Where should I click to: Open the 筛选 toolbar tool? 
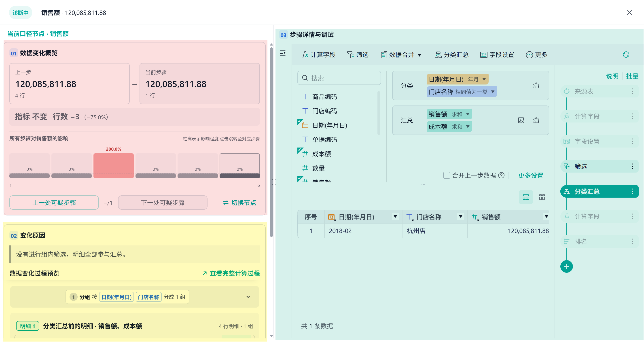358,55
